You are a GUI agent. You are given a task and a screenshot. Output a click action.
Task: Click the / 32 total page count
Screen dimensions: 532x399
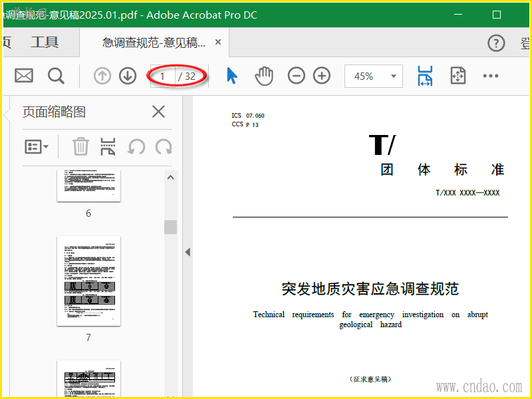point(187,76)
